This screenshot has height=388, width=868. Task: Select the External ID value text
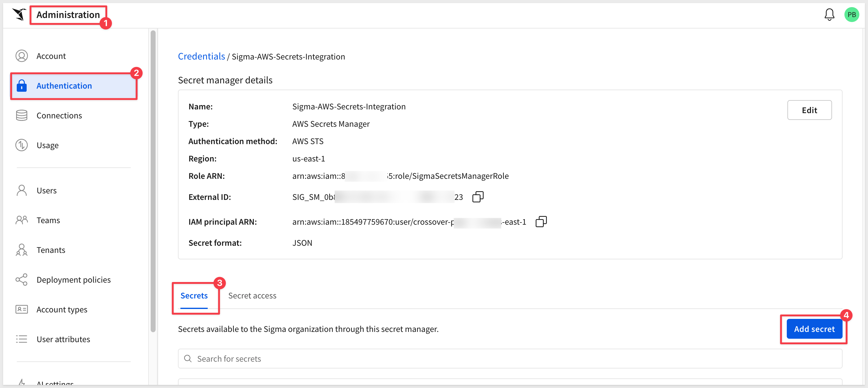[377, 197]
